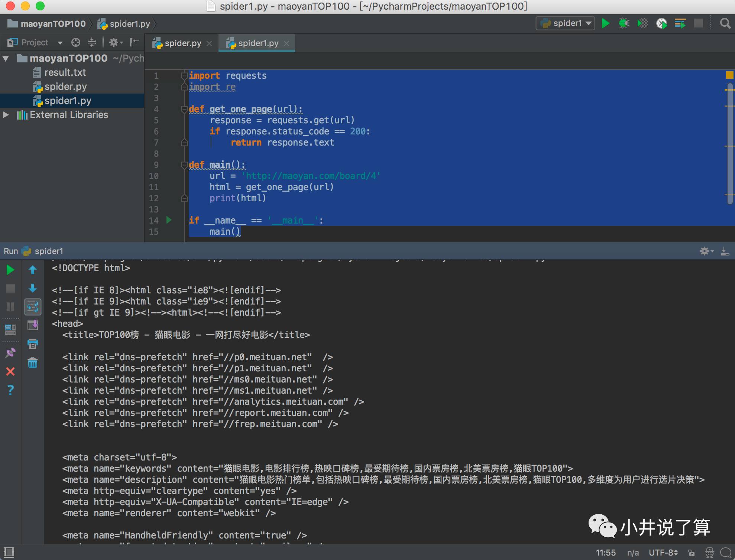The width and height of the screenshot is (735, 560).
Task: Expand External Libraries node
Action: point(6,115)
